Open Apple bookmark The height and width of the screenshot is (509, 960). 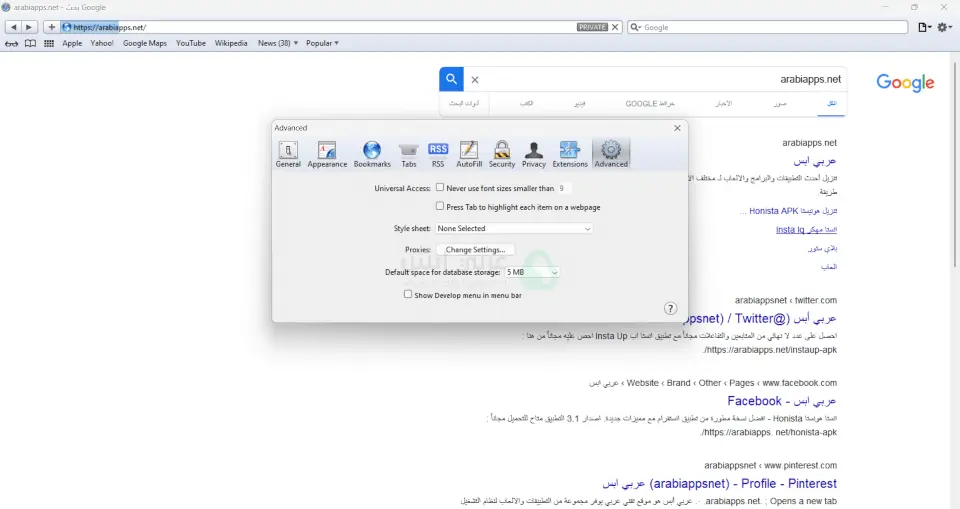point(72,43)
